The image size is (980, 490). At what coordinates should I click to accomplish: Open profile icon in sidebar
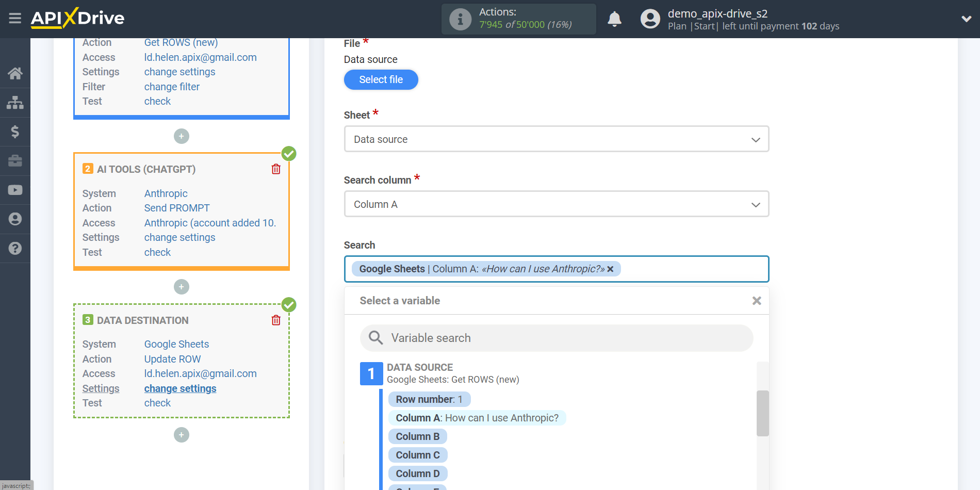[15, 219]
